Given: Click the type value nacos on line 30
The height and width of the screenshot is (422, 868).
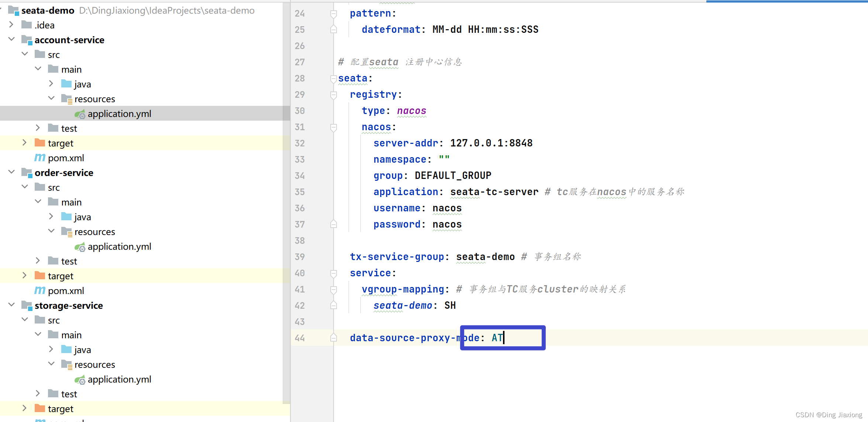Looking at the screenshot, I should coord(411,111).
